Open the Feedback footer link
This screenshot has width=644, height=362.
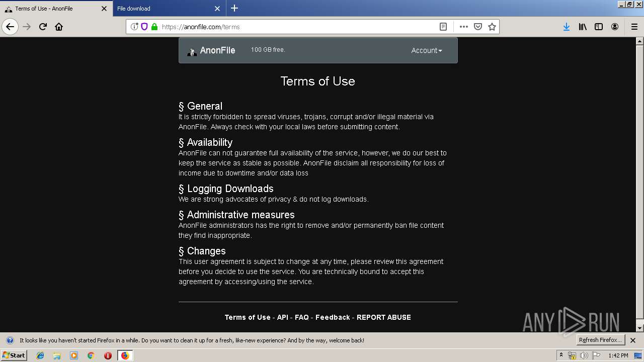point(333,317)
